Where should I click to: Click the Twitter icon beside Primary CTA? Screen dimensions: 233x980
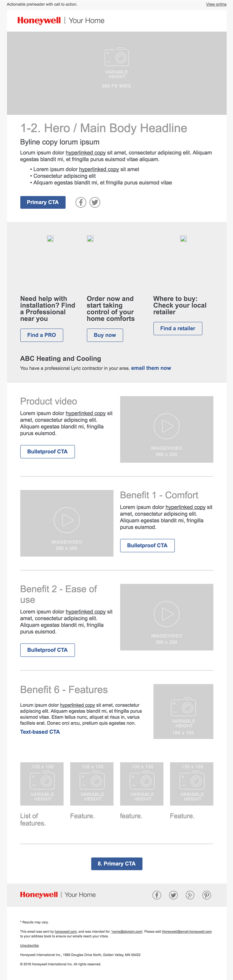[x=95, y=202]
